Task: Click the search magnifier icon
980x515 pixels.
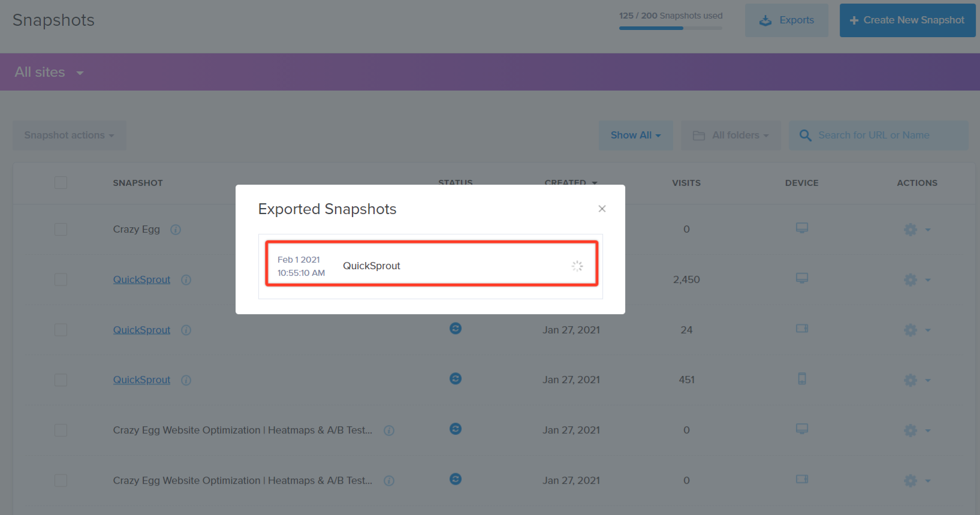Action: coord(806,135)
